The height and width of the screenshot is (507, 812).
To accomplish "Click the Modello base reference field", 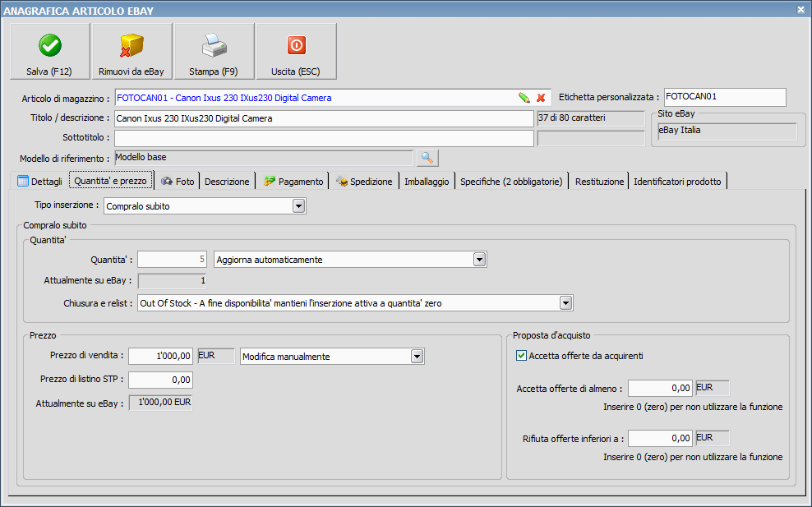I will click(264, 158).
